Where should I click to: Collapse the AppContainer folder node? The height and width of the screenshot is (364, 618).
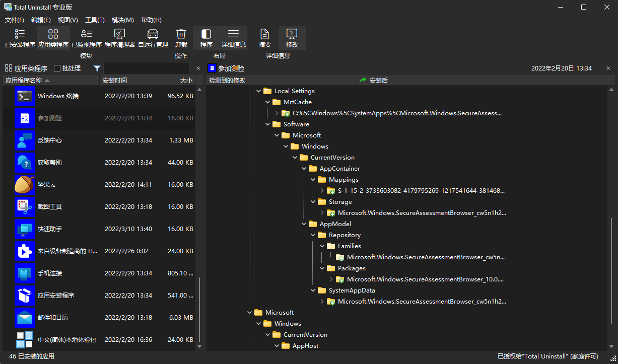[x=304, y=169]
